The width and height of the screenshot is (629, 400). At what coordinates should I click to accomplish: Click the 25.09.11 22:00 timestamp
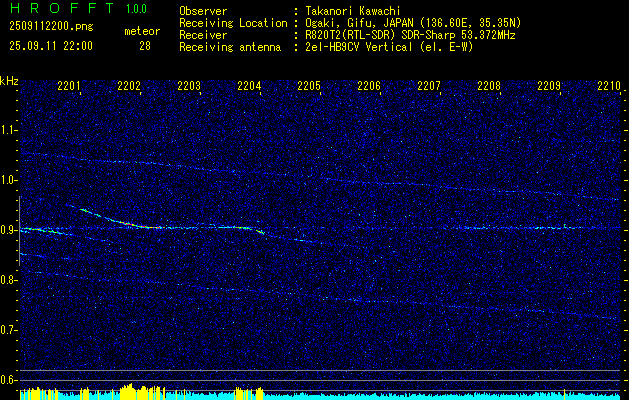50,46
